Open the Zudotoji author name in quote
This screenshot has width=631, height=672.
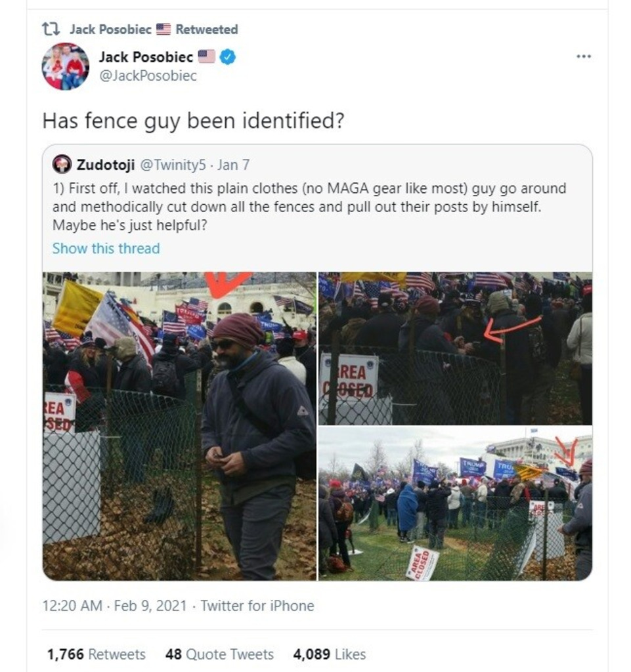(106, 165)
